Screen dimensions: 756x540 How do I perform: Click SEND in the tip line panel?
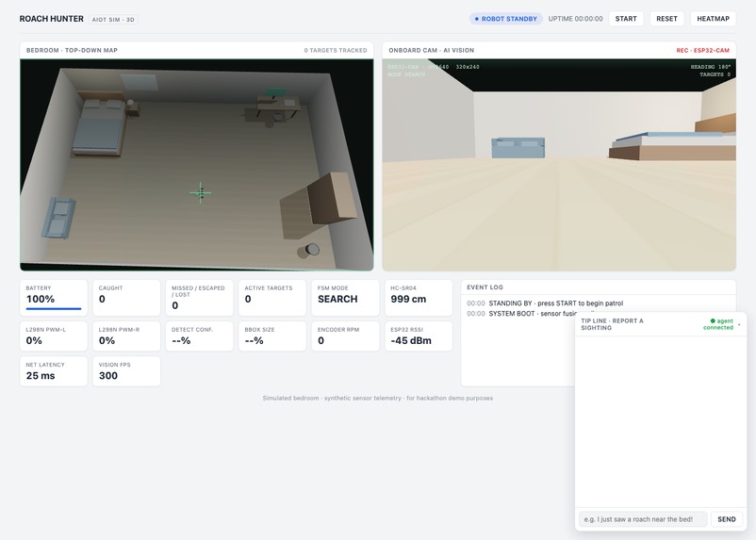coord(727,519)
